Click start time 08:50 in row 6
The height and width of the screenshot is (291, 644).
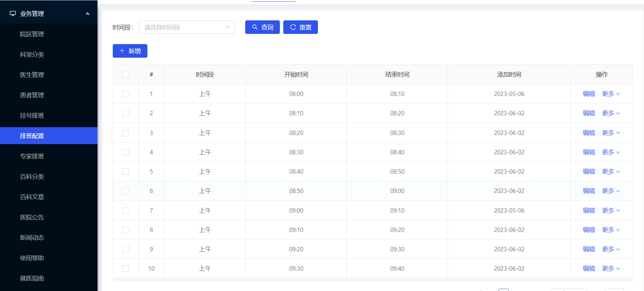[296, 191]
